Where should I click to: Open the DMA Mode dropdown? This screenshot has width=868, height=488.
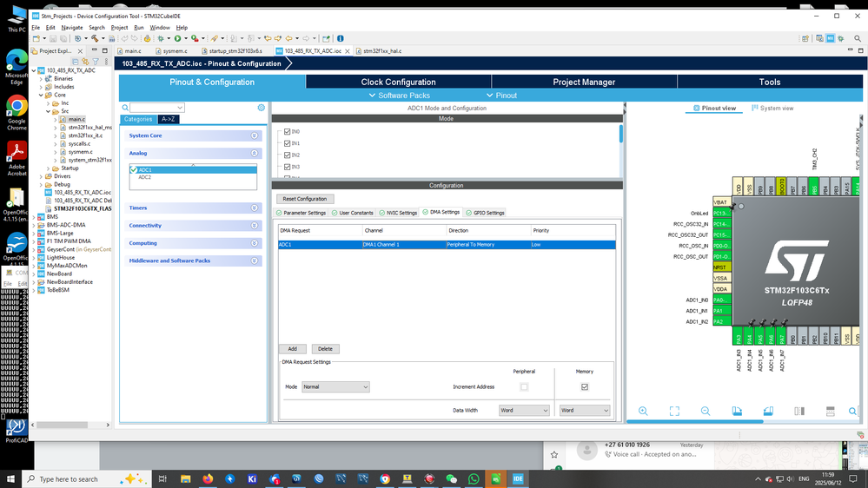pyautogui.click(x=335, y=386)
